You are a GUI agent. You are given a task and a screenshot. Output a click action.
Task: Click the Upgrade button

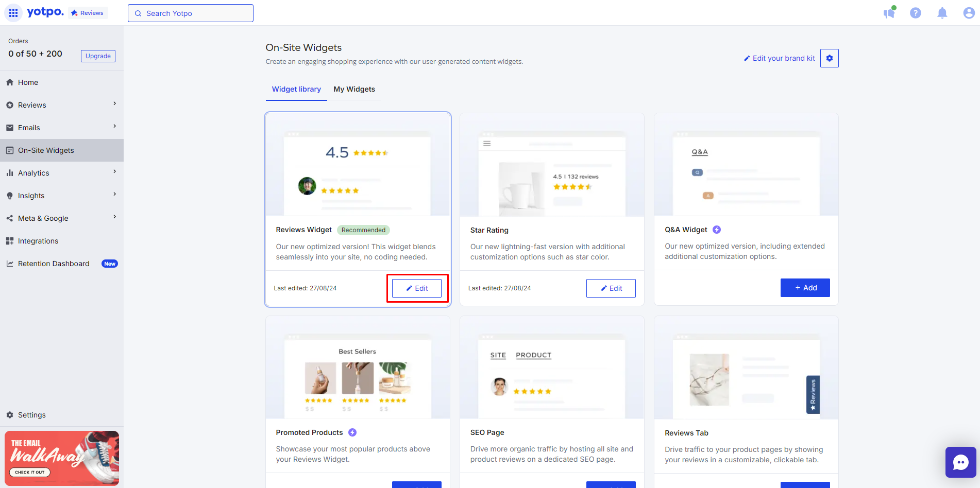98,56
